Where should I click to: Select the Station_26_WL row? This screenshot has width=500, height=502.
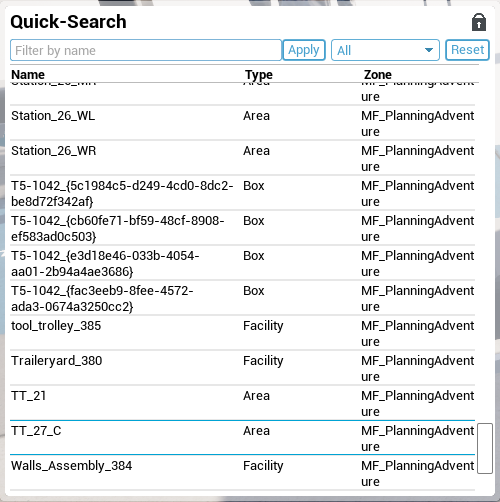242,123
